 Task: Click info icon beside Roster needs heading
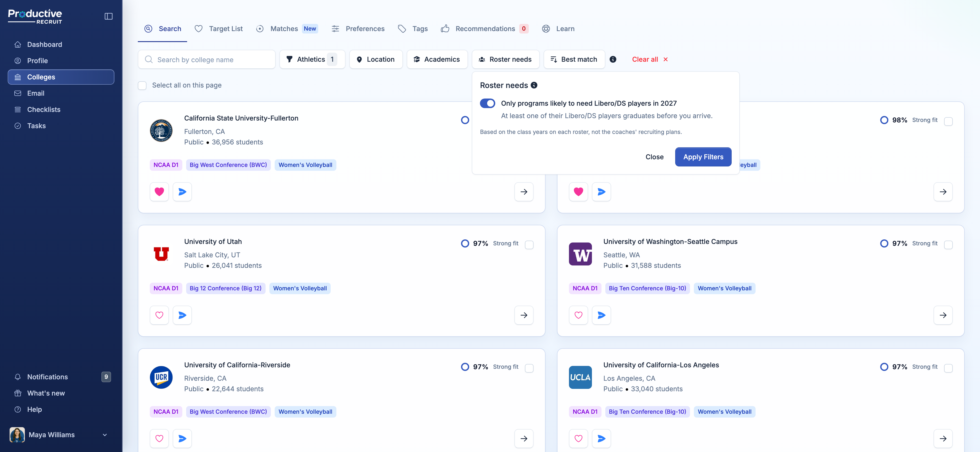coord(534,85)
